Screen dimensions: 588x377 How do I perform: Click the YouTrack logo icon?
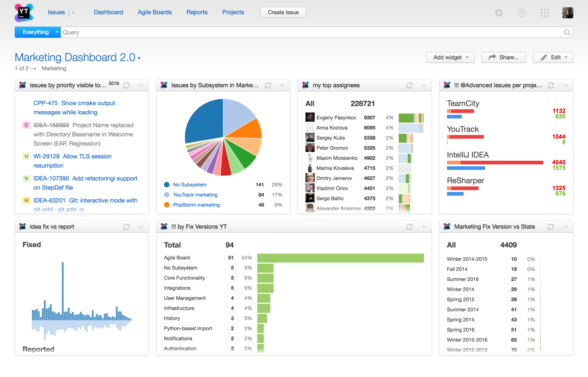(24, 13)
